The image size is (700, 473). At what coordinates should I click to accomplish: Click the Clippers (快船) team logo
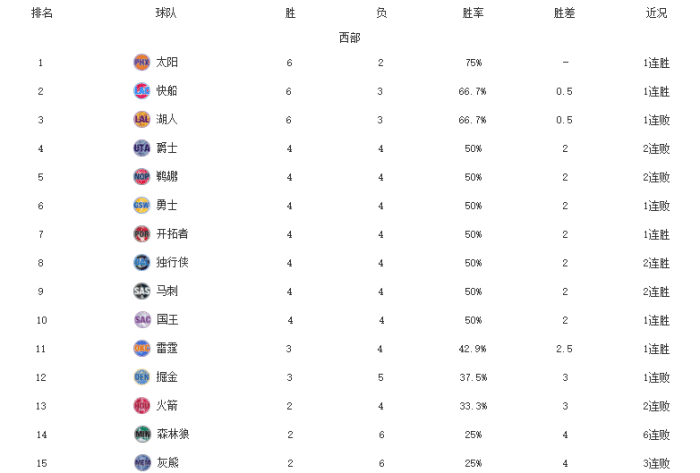pyautogui.click(x=141, y=91)
